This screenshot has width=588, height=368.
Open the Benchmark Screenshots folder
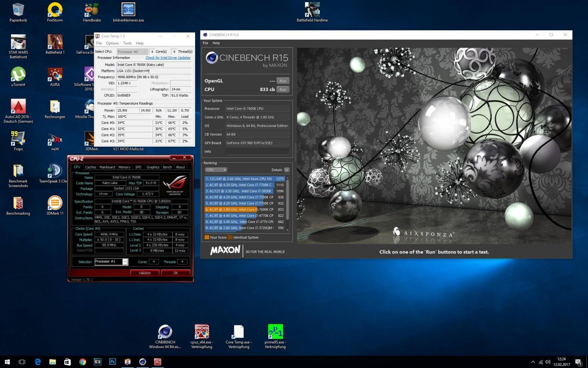pos(18,176)
